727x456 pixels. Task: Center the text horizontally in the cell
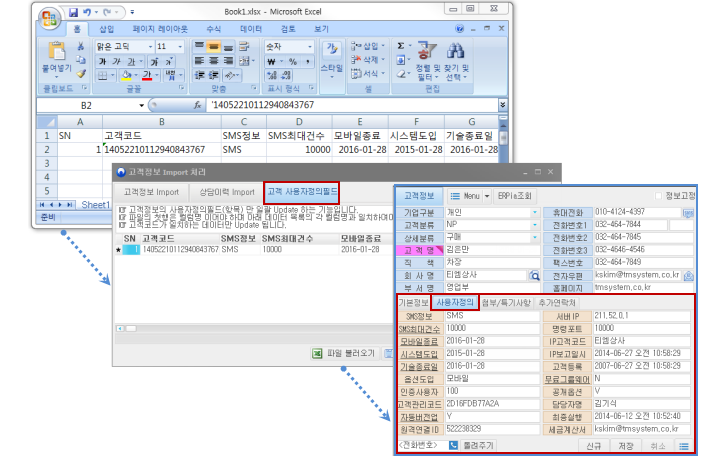pos(214,61)
